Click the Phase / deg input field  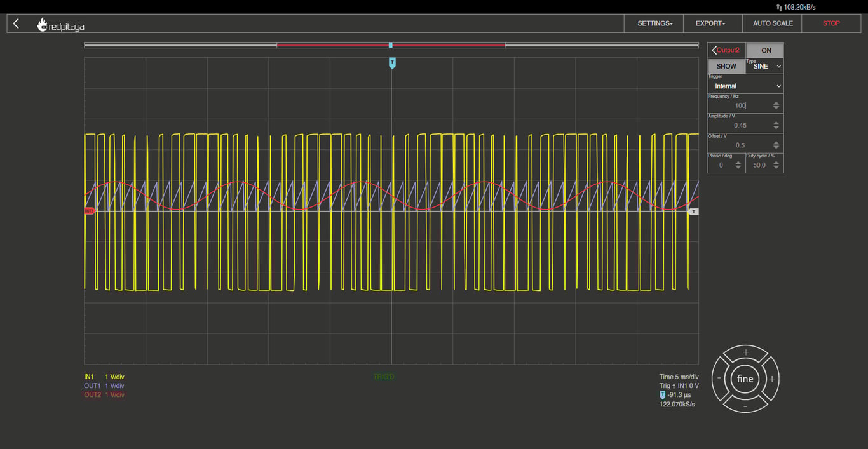coord(721,165)
